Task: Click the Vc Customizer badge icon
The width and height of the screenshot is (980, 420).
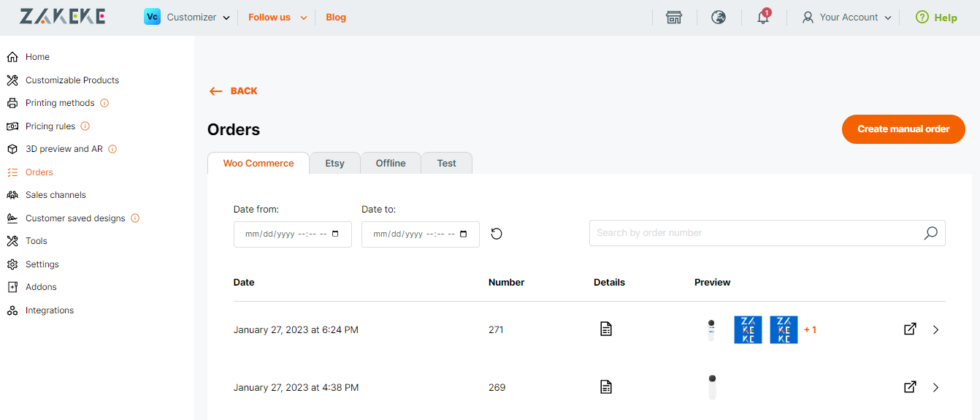Action: pyautogui.click(x=152, y=17)
